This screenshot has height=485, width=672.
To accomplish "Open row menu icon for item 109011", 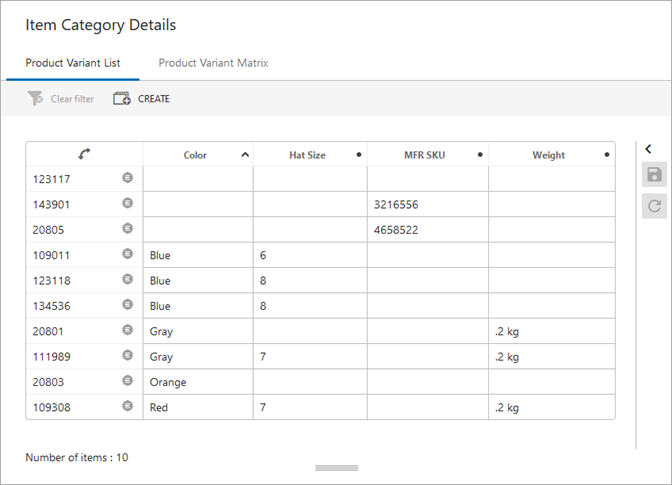I will point(127,254).
